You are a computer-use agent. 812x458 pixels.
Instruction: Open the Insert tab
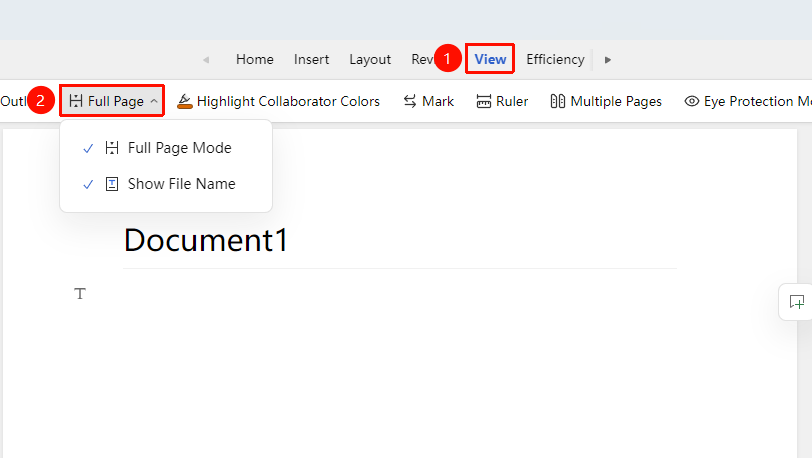[311, 59]
